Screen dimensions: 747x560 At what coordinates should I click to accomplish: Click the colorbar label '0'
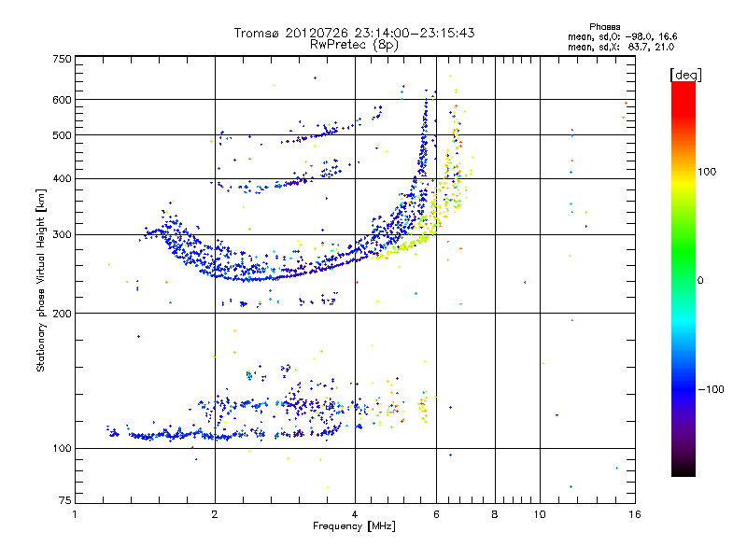tap(699, 281)
